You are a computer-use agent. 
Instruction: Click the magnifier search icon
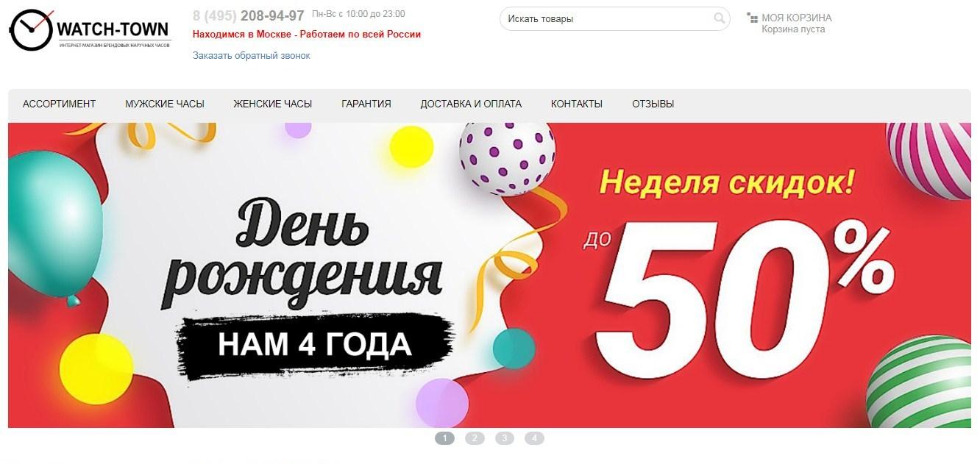click(x=719, y=18)
